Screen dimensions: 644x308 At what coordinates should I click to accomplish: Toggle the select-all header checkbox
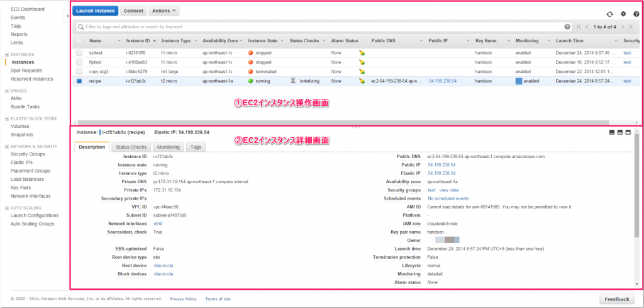coord(79,41)
